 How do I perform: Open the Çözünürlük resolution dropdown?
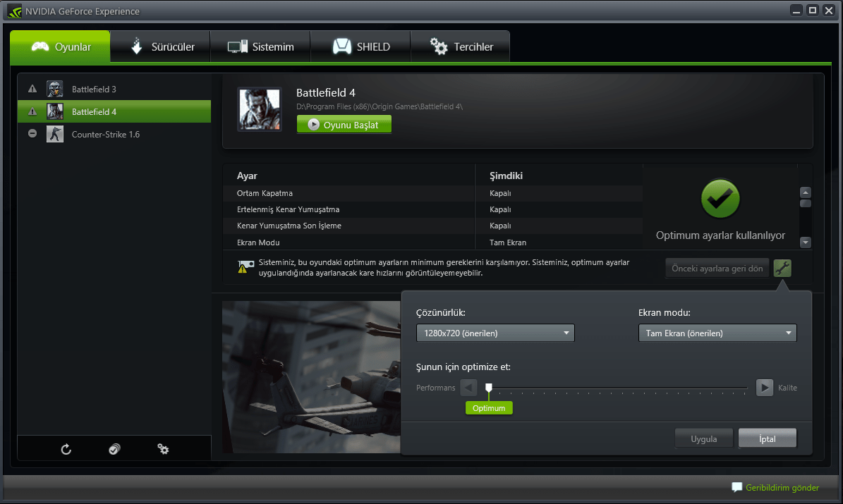tap(495, 333)
